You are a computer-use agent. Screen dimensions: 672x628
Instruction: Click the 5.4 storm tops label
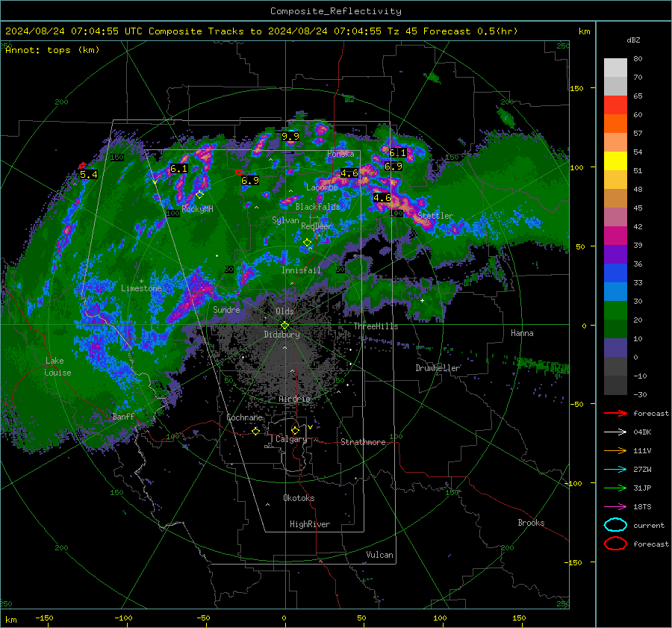coord(89,175)
